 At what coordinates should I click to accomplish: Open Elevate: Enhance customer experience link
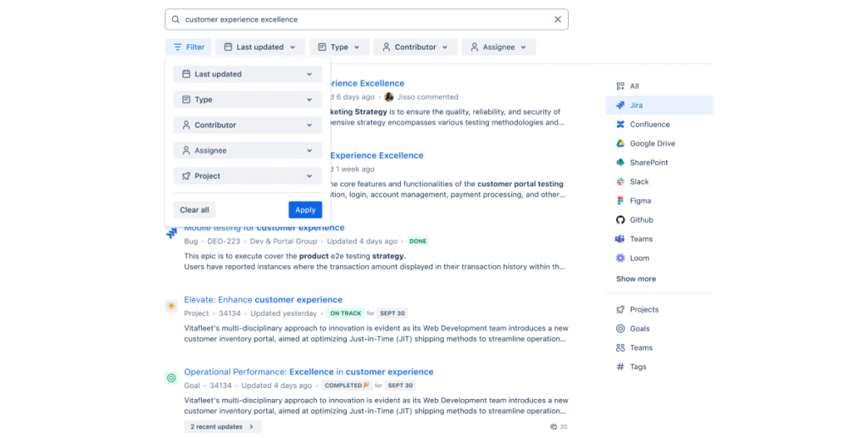pos(263,300)
